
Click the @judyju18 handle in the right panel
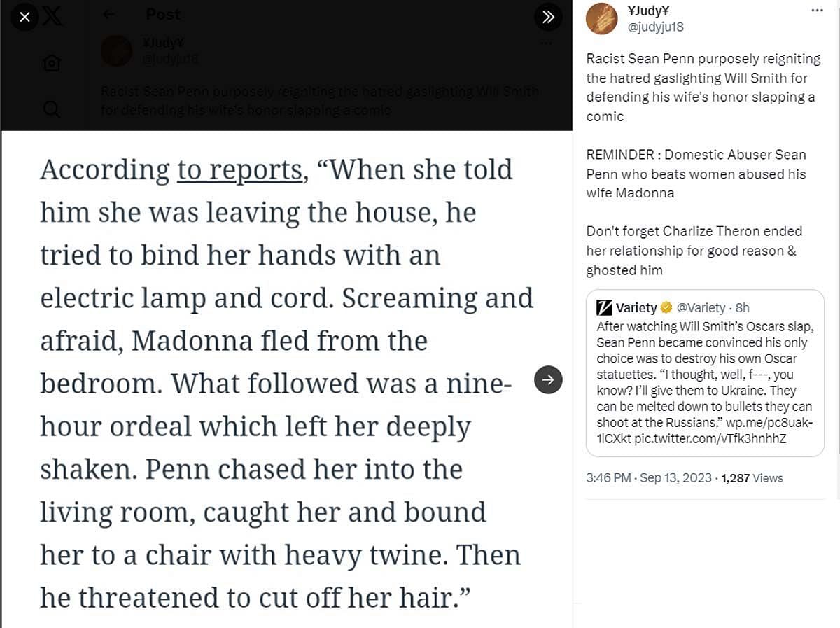click(x=656, y=27)
